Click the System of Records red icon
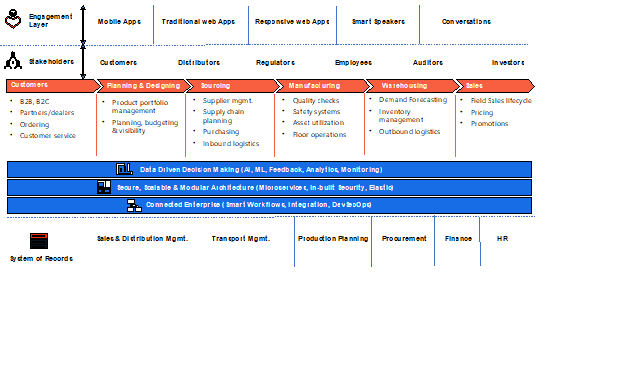Screen dimensions: 628x390 click(39, 241)
